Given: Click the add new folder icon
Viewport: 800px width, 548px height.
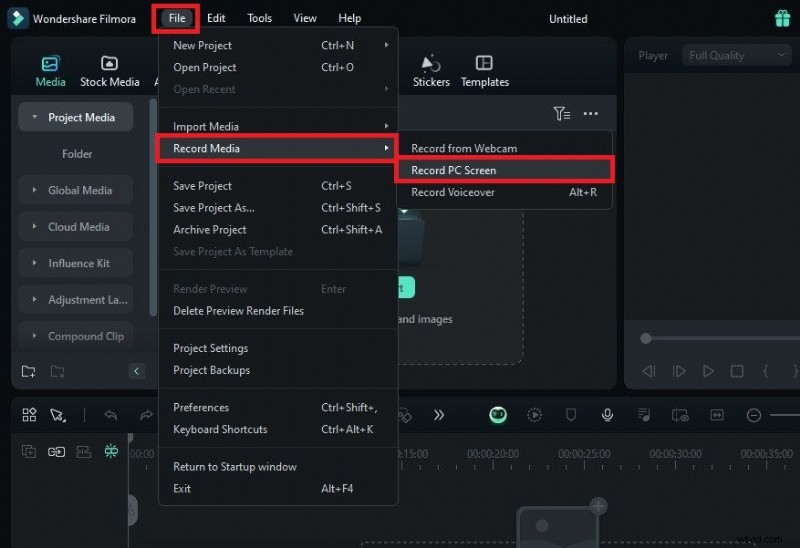Looking at the screenshot, I should 29,371.
